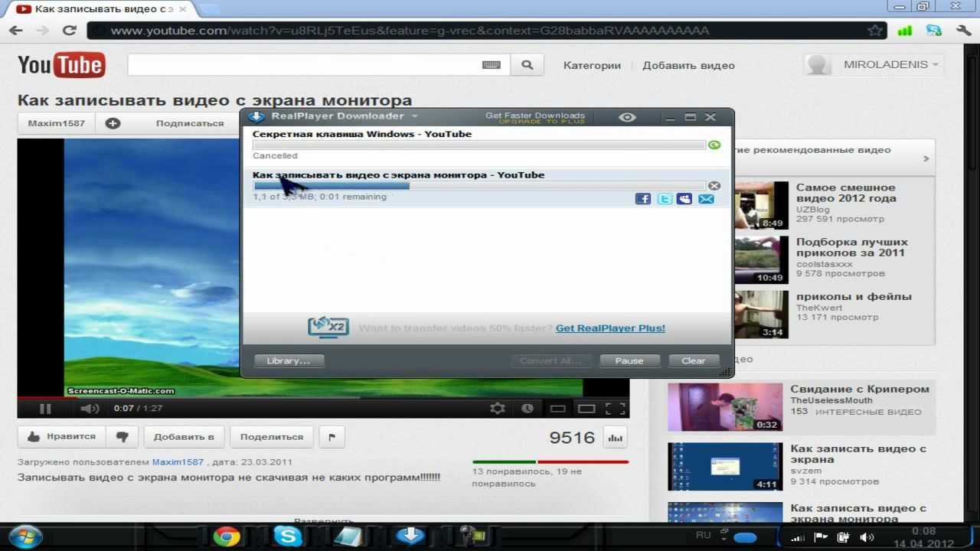Clear the RealPlayer download list

pos(694,360)
